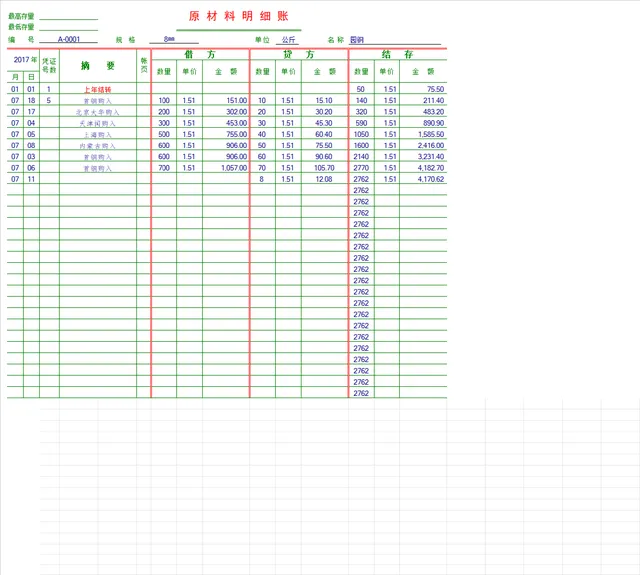Image resolution: width=640 pixels, height=575 pixels.
Task: Select the 4,170.62 balance amount cell
Action: click(423, 179)
